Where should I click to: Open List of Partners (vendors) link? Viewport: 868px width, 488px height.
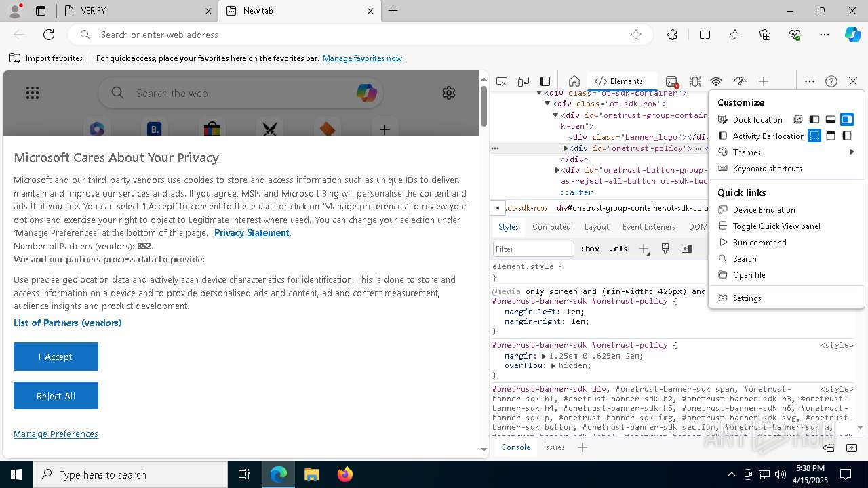coord(68,323)
